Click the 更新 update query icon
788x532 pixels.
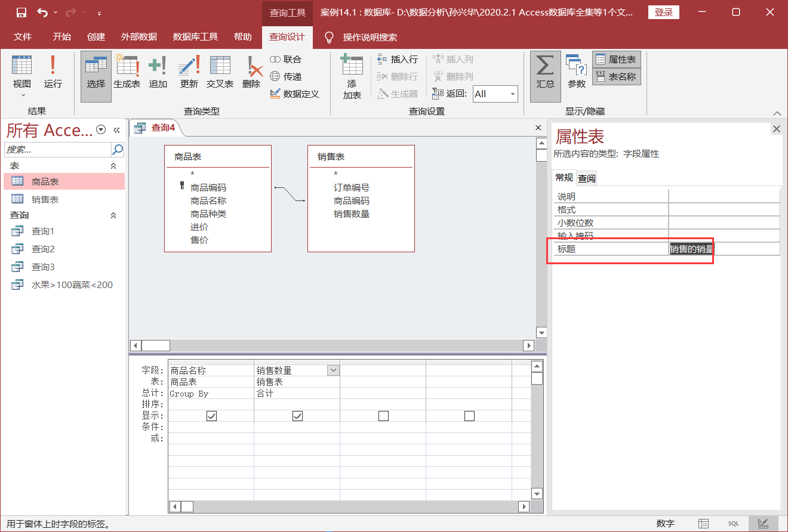(x=189, y=72)
